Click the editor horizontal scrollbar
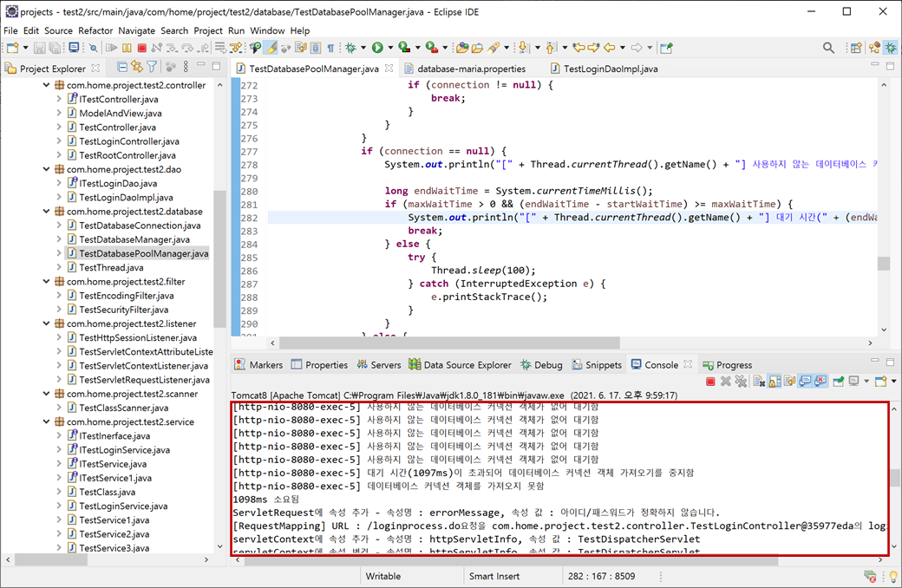 click(448, 343)
